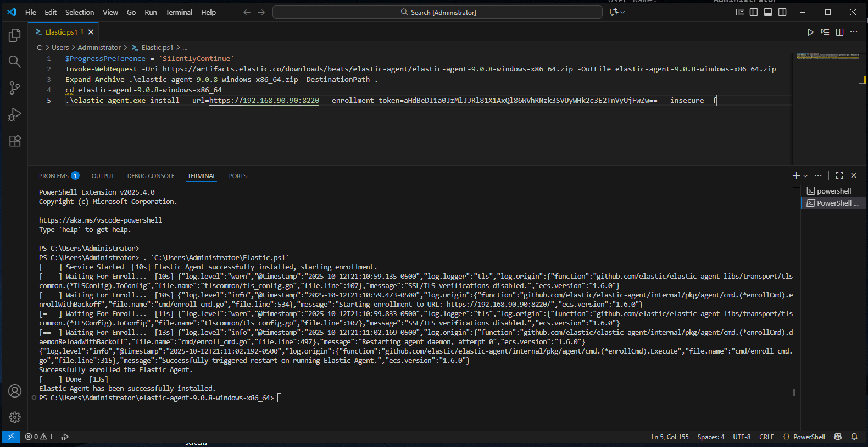Toggle the secondary side bar layout button
The image size is (868, 447).
782,12
